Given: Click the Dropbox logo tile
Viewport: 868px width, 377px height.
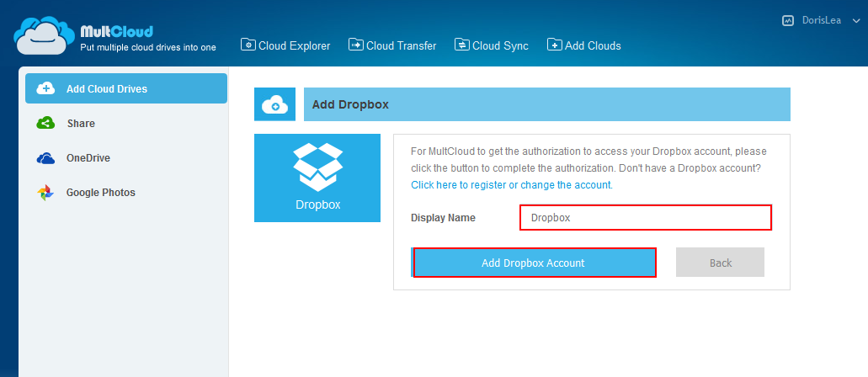Looking at the screenshot, I should coord(317,178).
